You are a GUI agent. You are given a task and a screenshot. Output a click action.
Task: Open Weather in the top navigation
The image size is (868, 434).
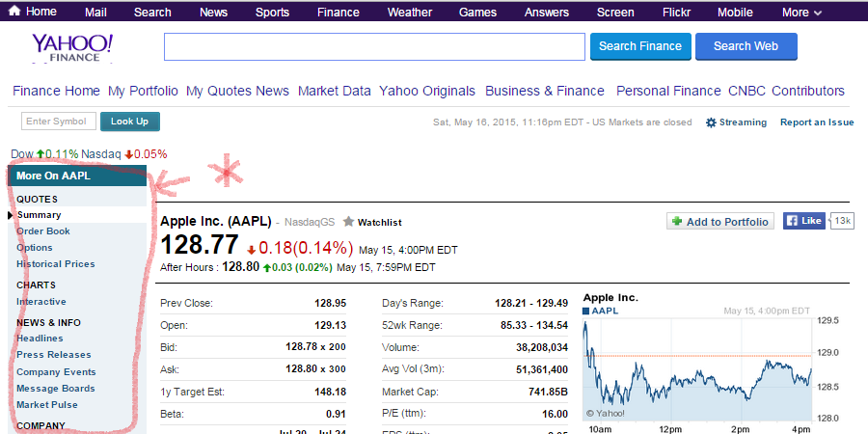click(x=409, y=13)
